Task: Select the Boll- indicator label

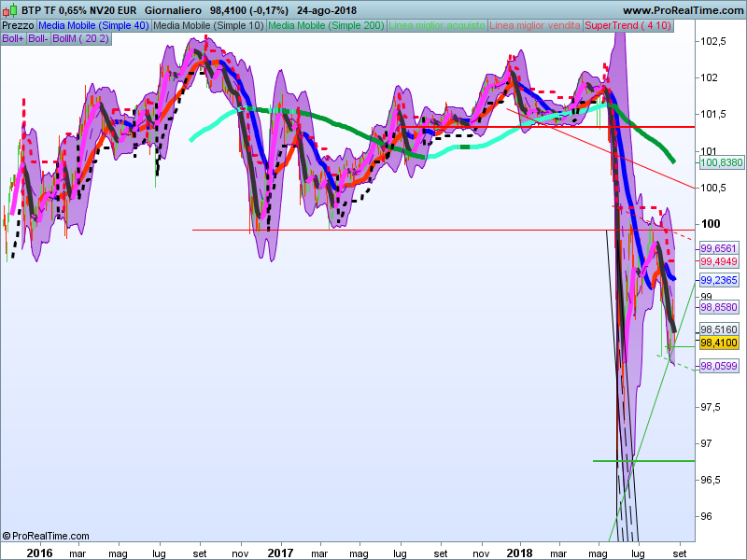Action: 38,38
